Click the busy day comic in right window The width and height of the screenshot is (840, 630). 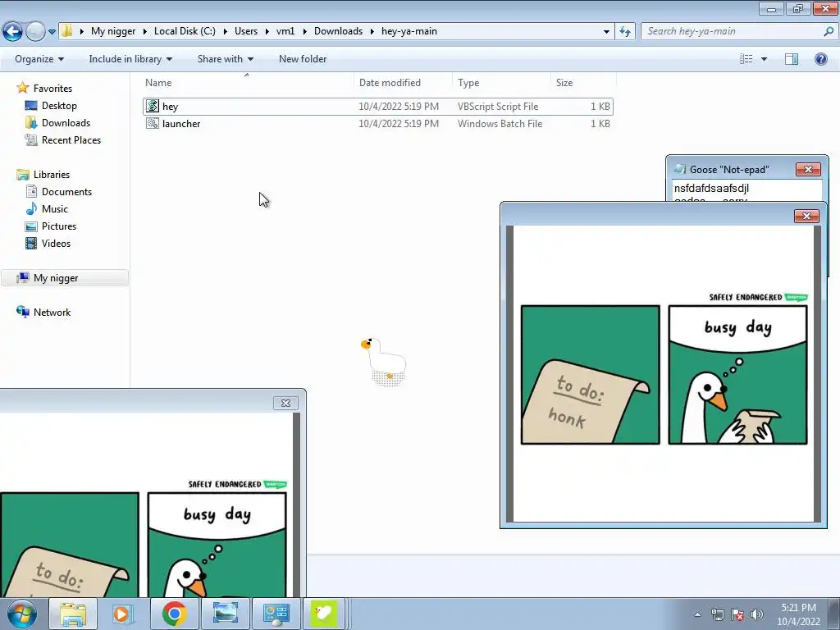tap(664, 374)
